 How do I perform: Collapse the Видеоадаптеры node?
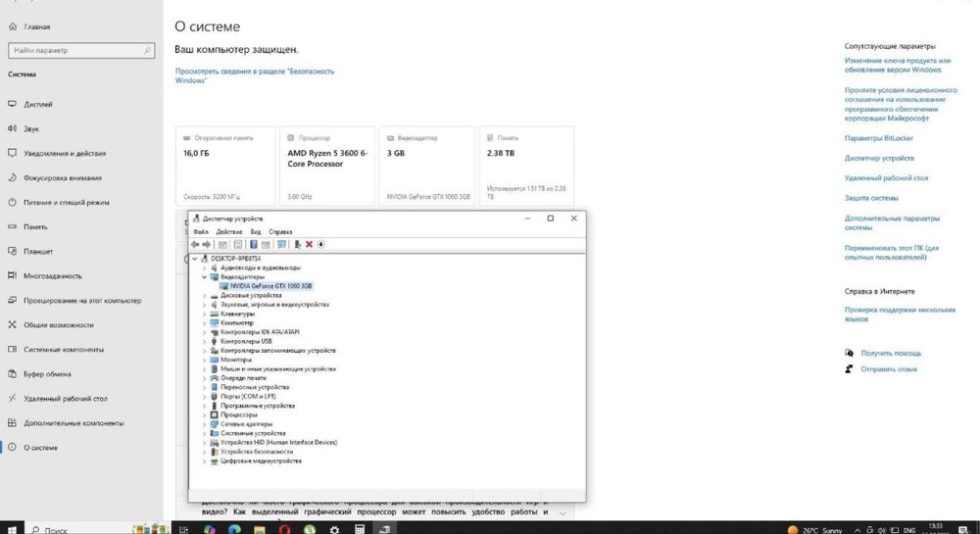pyautogui.click(x=205, y=276)
